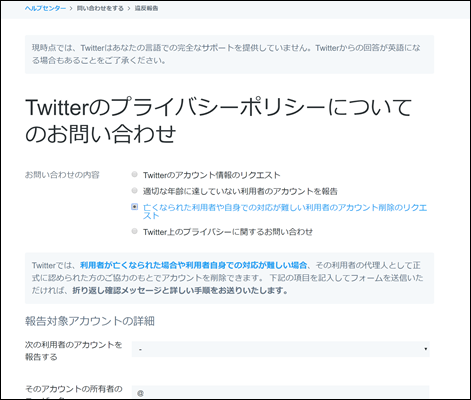Click the 報告対象アカウントの詳細 section heading
The height and width of the screenshot is (400, 471).
(90, 321)
